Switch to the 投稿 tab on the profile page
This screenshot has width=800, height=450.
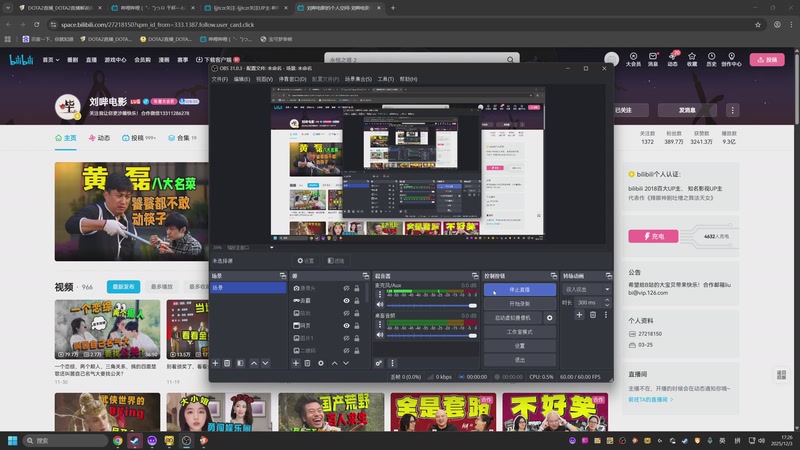pyautogui.click(x=138, y=138)
